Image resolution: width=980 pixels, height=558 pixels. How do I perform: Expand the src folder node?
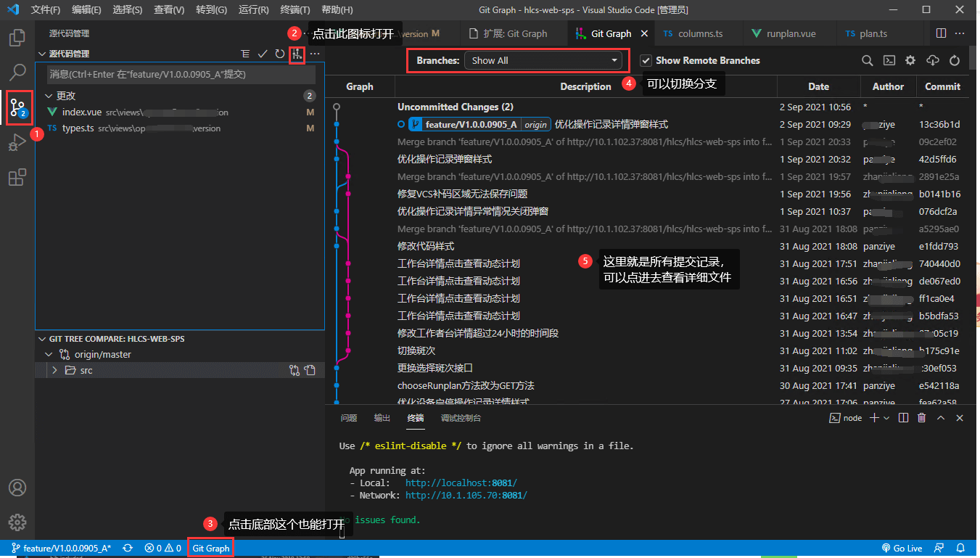[x=55, y=370]
